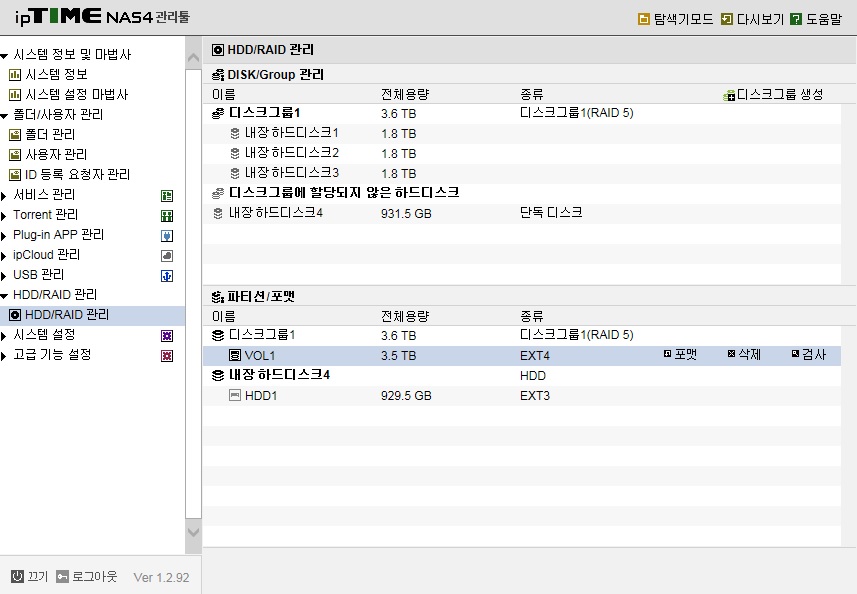
Task: Open 탐색기모드 explorer mode
Action: (x=676, y=19)
